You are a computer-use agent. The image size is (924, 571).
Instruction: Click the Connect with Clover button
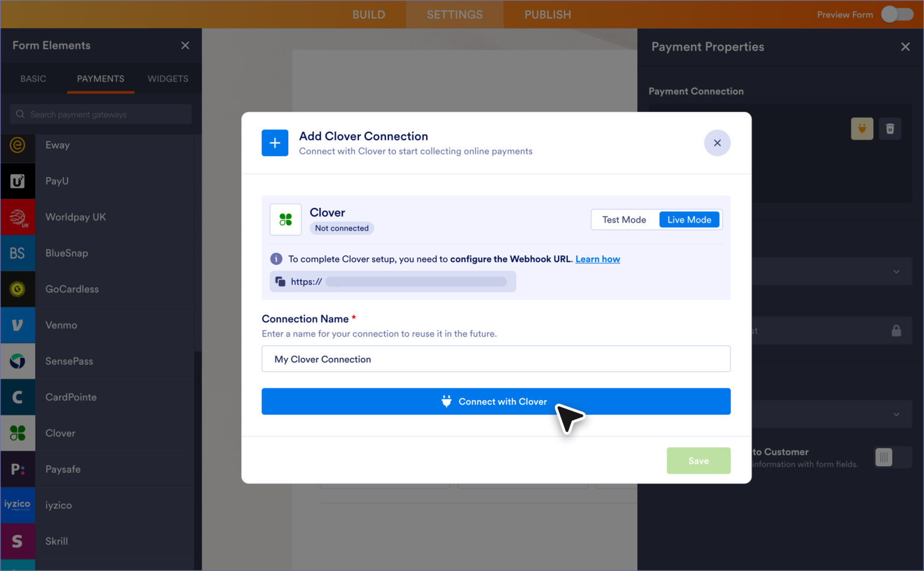[496, 401]
